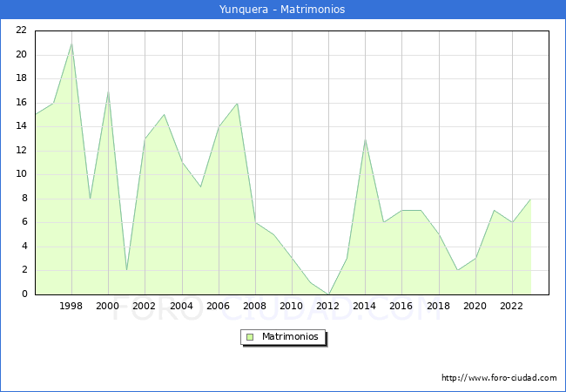
Task: Click the 'Matrimonios' legend label
Action: [290, 336]
